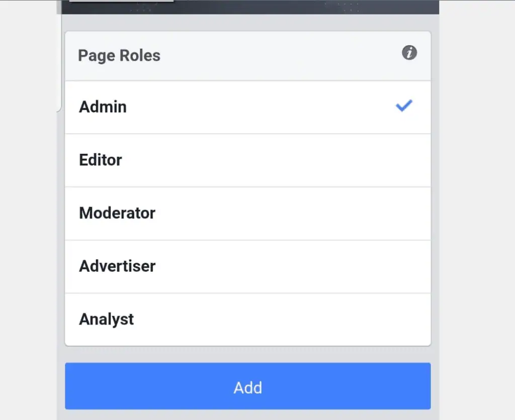Click the Page Roles header
Viewport: 515px width, 420px height.
click(x=119, y=55)
